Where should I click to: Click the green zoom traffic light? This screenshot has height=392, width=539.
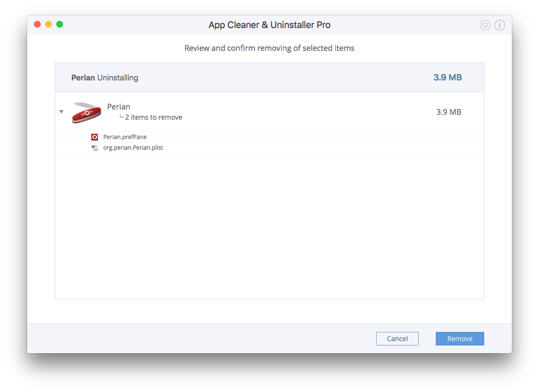60,24
